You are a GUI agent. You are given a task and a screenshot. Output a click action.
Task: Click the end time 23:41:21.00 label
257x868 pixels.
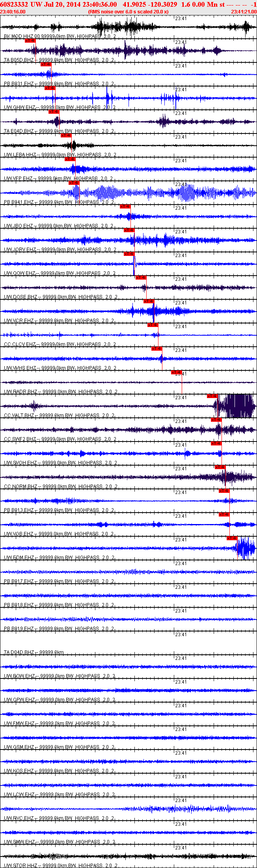(x=244, y=12)
